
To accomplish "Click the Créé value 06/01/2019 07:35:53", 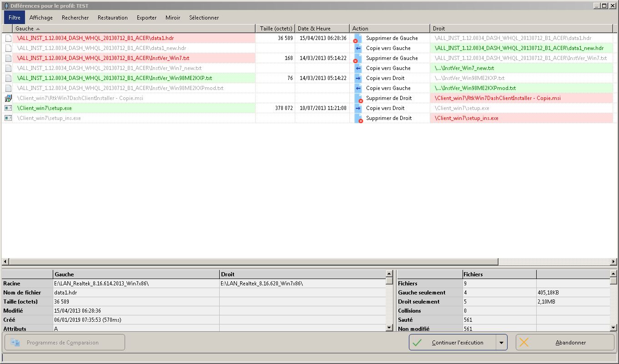I will click(x=88, y=320).
